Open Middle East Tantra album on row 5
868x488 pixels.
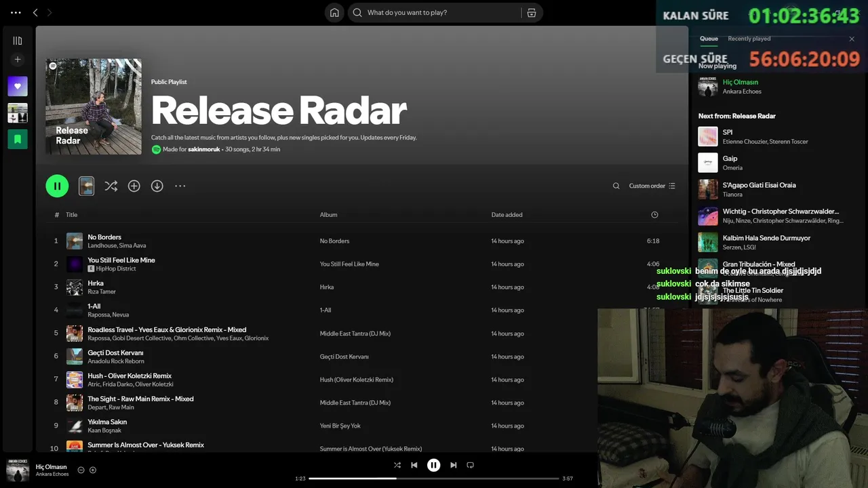click(355, 333)
